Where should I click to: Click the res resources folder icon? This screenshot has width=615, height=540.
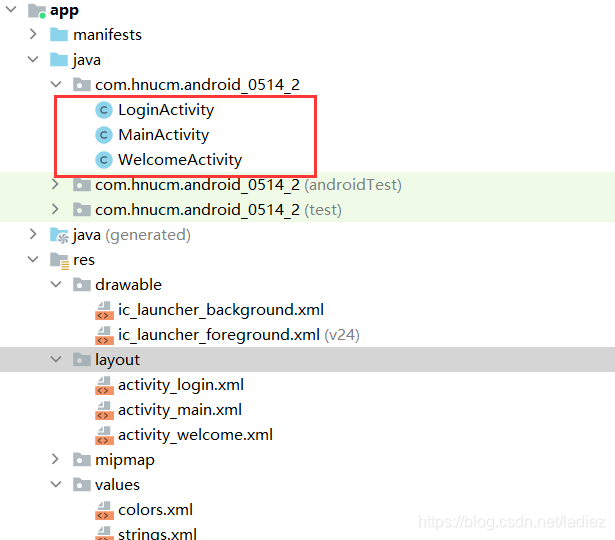click(59, 261)
